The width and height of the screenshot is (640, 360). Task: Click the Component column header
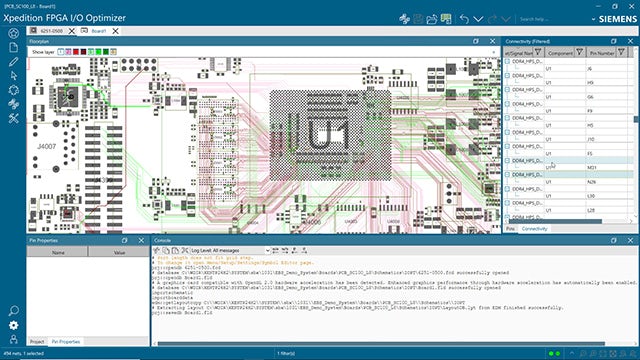(560, 53)
